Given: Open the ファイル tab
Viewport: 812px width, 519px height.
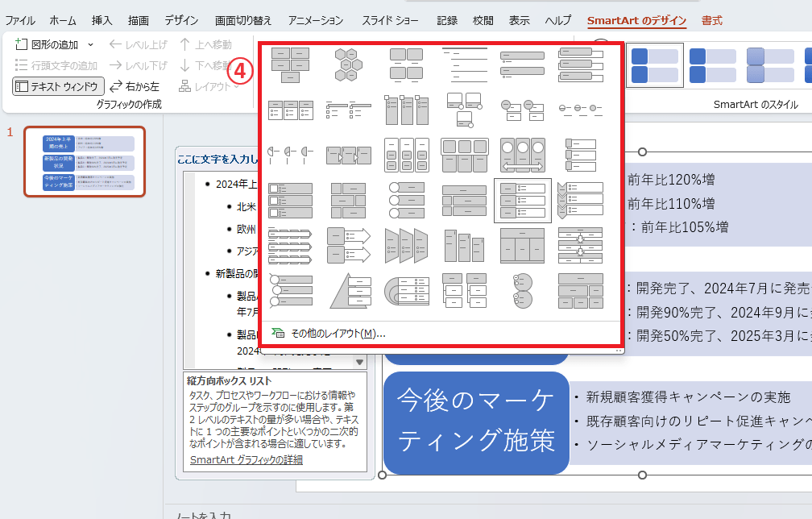Looking at the screenshot, I should [x=19, y=21].
